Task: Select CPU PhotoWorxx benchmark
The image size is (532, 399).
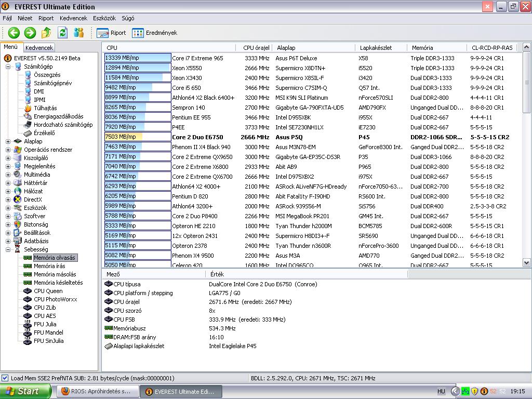Action: (x=55, y=299)
